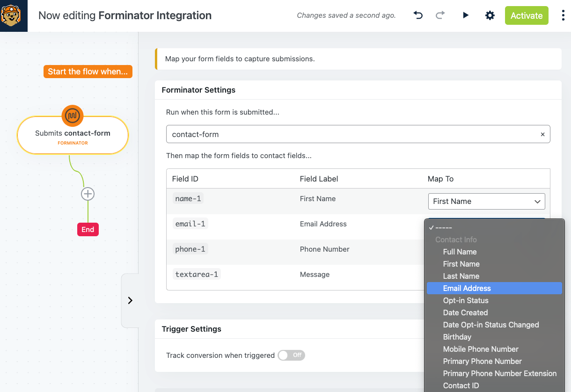Click the redo arrow icon

[440, 15]
